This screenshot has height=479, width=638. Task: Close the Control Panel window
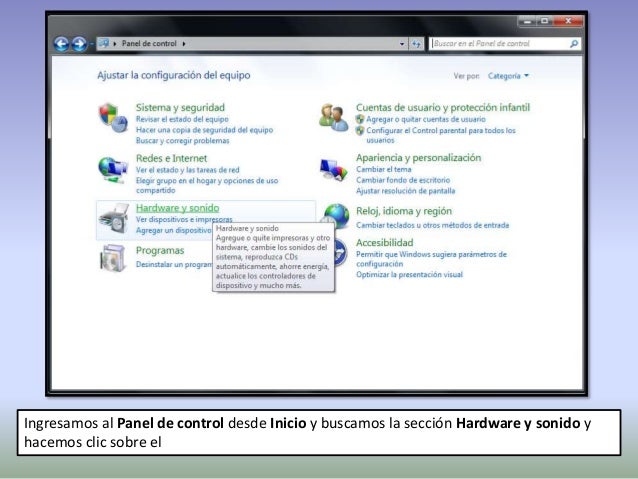coord(568,21)
